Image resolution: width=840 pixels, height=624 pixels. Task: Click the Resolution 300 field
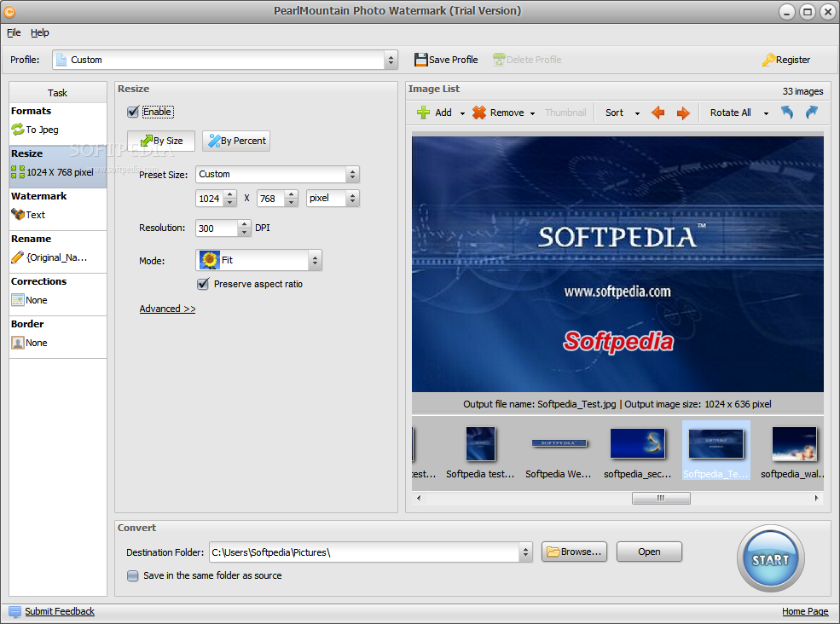pyautogui.click(x=217, y=228)
